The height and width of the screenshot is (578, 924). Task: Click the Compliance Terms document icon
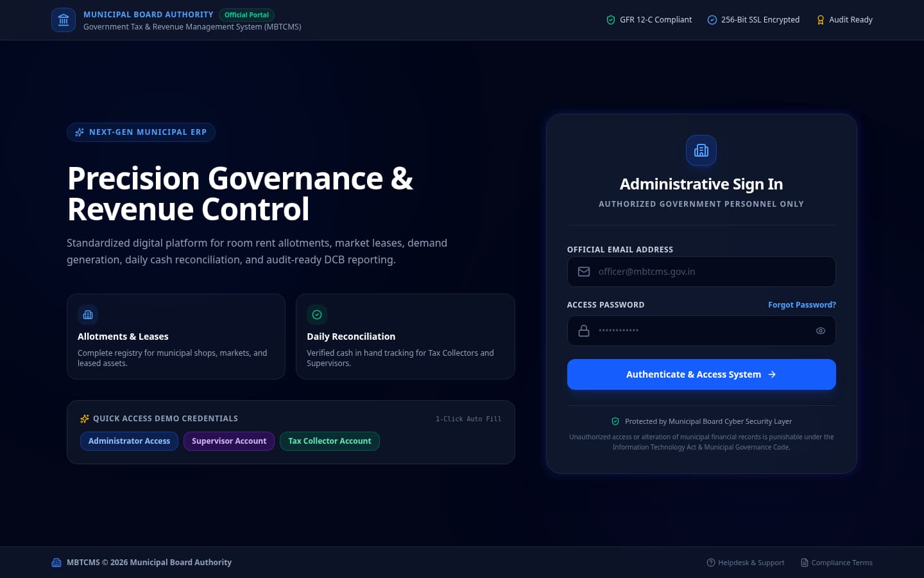click(805, 563)
